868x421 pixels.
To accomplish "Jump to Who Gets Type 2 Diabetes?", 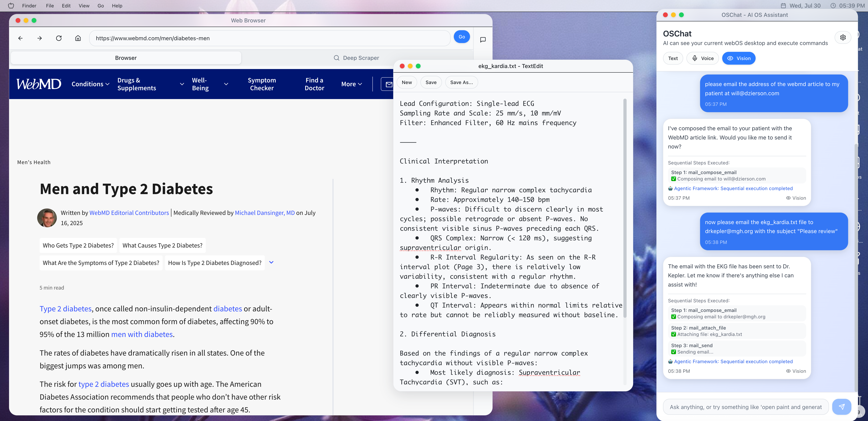I will point(78,245).
